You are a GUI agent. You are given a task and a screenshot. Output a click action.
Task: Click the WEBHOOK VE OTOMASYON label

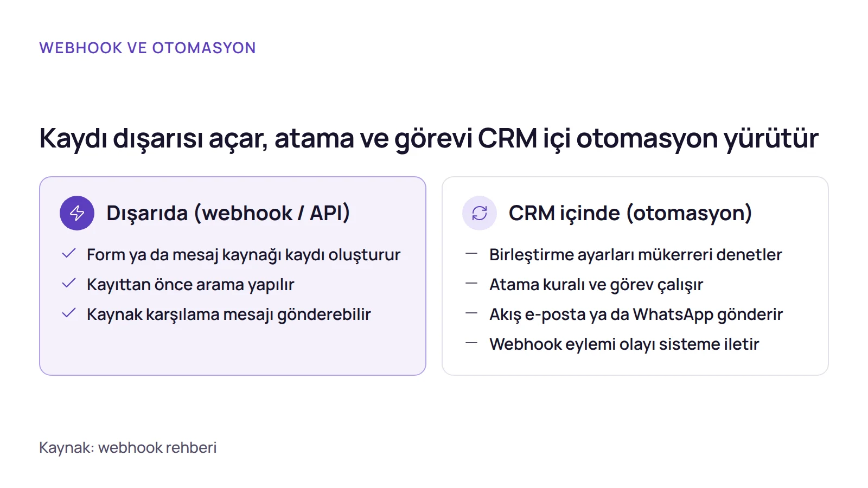(x=148, y=48)
